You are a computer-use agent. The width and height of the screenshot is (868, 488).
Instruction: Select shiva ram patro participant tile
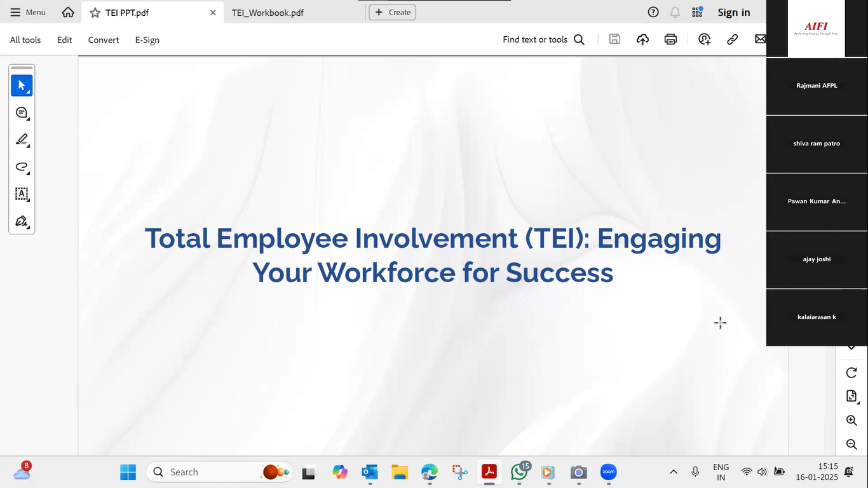[x=817, y=144]
